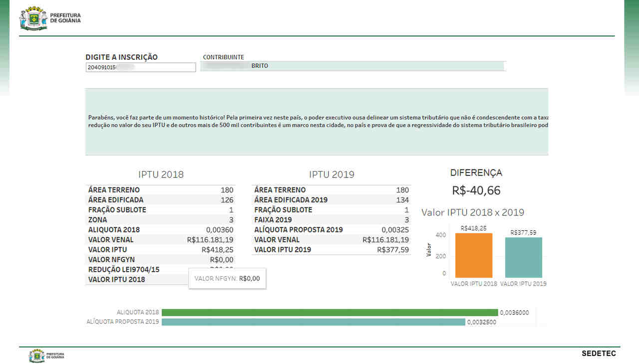Click the 0,0036000 label on aliquota chart
Screen dimensions: 639x364
(x=514, y=313)
